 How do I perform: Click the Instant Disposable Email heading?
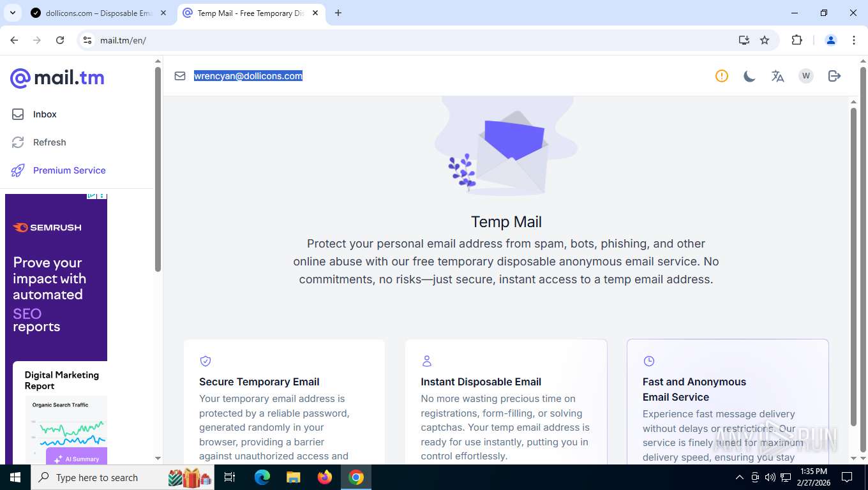(x=481, y=382)
